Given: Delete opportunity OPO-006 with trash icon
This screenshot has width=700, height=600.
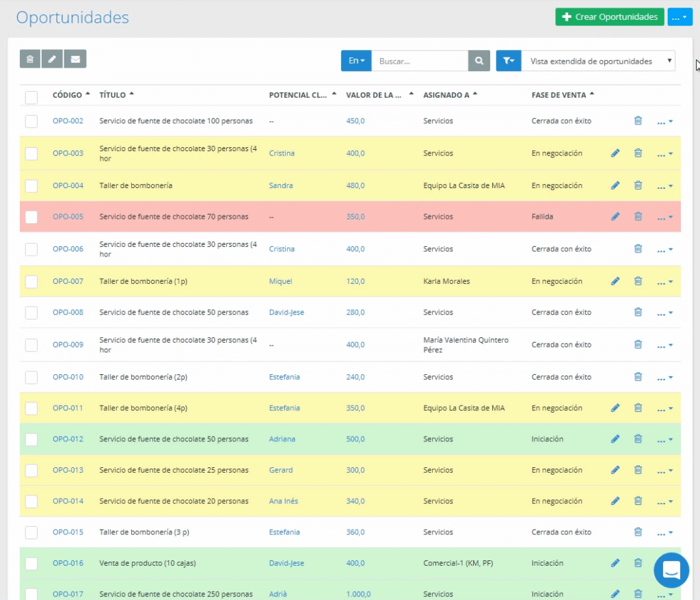Looking at the screenshot, I should pyautogui.click(x=638, y=249).
